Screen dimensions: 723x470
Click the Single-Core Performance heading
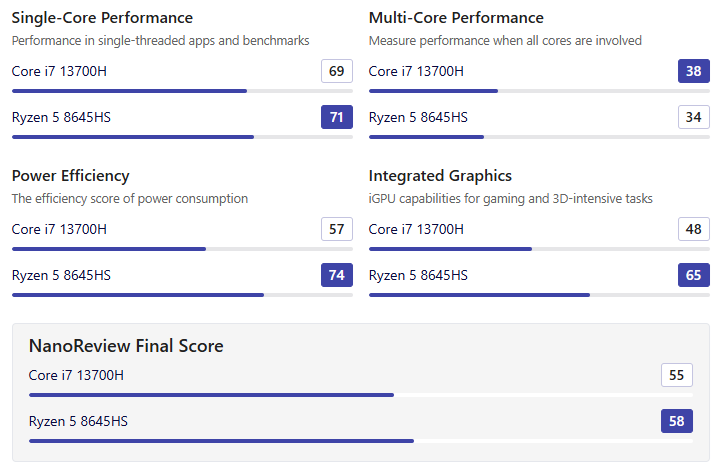click(102, 18)
